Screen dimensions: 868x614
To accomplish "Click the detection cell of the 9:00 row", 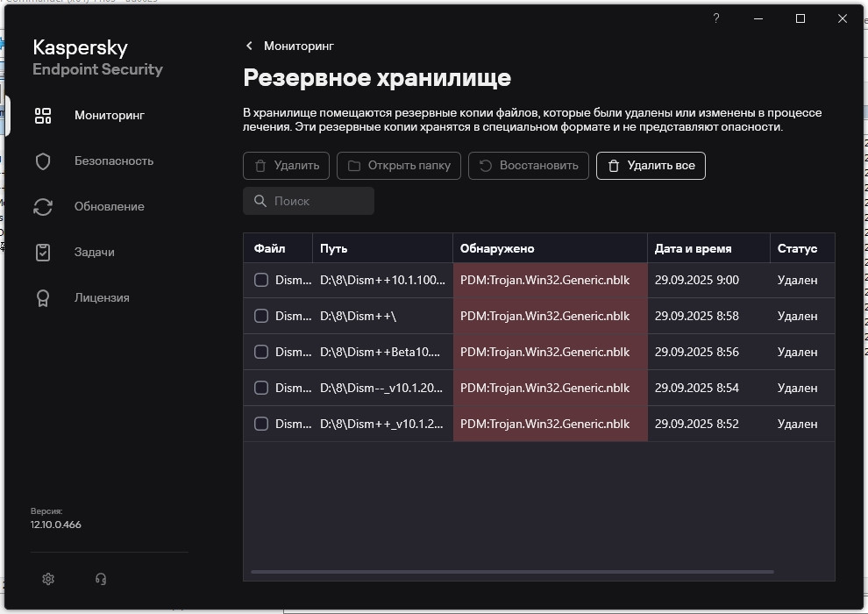I will pos(551,280).
